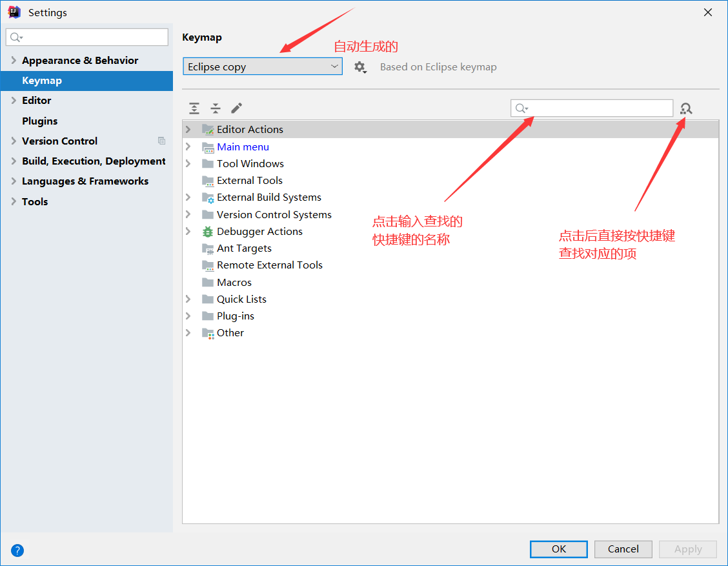Expand the Editor settings section arrow
This screenshot has height=566, width=728.
pyautogui.click(x=14, y=100)
